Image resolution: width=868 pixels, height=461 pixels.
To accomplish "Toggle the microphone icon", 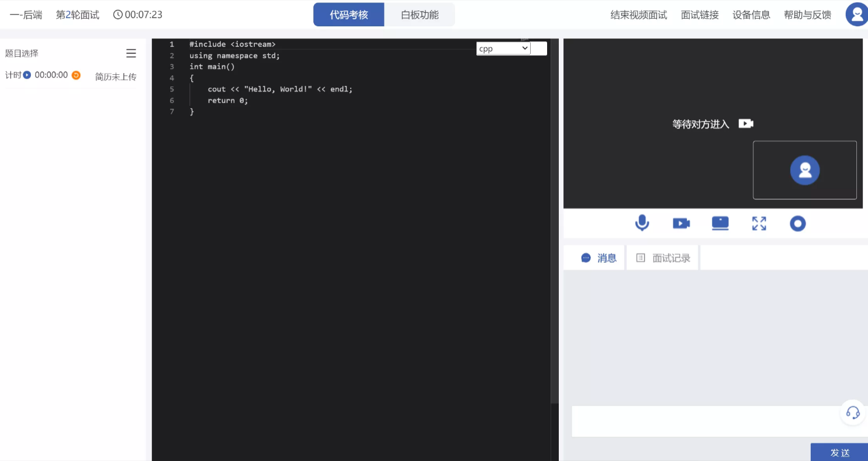I will pyautogui.click(x=642, y=223).
